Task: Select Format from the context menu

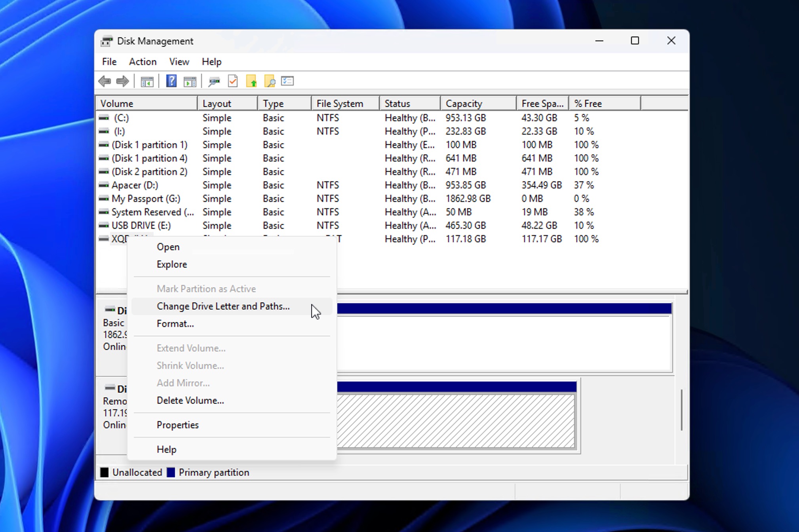Action: tap(175, 324)
